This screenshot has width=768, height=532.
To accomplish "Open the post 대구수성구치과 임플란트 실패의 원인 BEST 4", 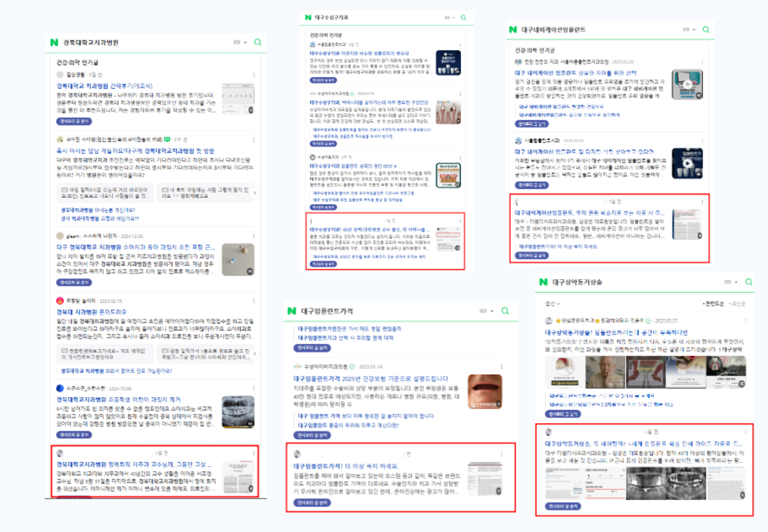I will (x=353, y=166).
